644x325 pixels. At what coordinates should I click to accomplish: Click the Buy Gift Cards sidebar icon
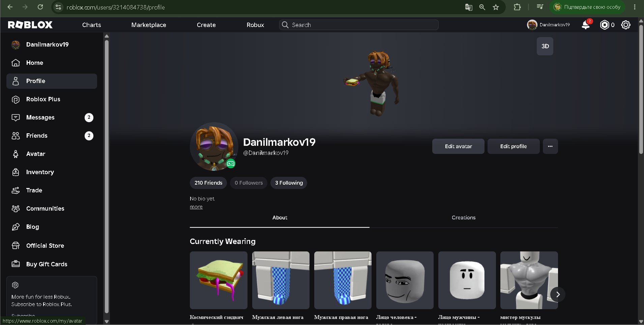point(16,264)
